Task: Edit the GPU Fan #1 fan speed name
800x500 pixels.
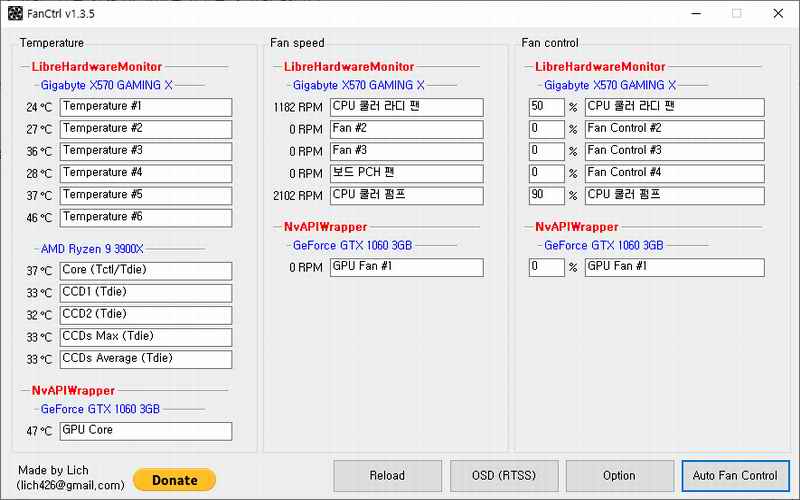Action: 406,267
